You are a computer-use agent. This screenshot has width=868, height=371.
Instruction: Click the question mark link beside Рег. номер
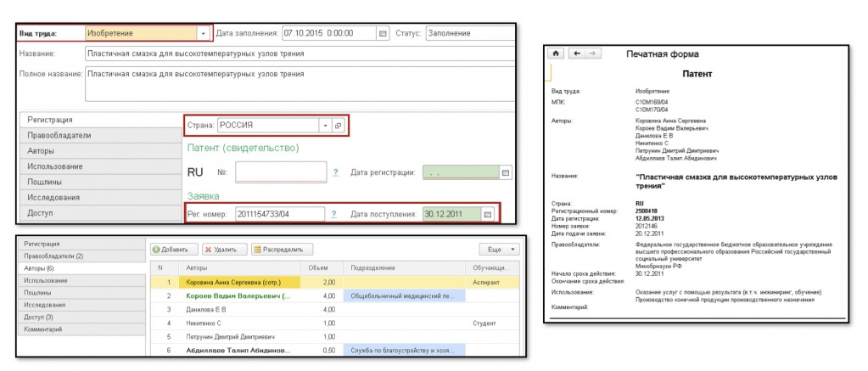click(x=333, y=214)
